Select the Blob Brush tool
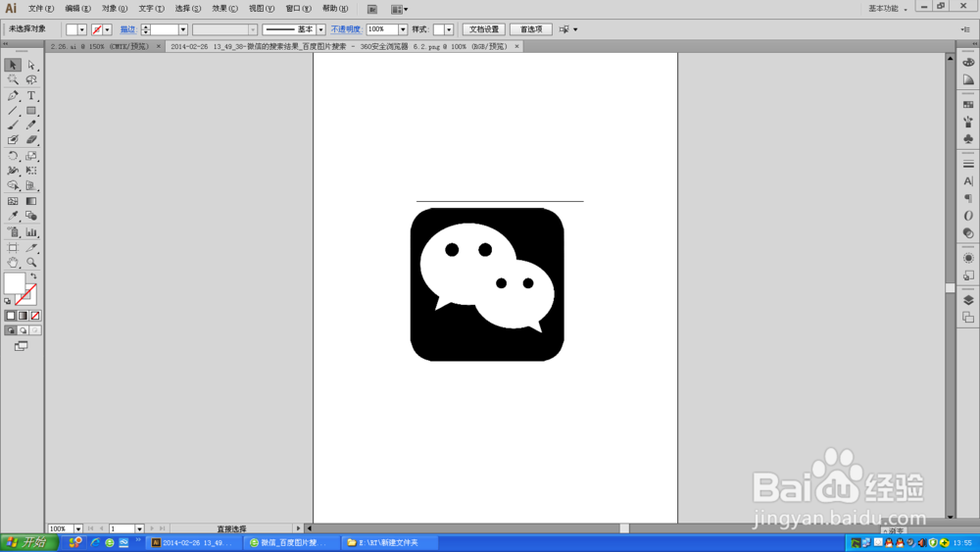 pos(13,140)
